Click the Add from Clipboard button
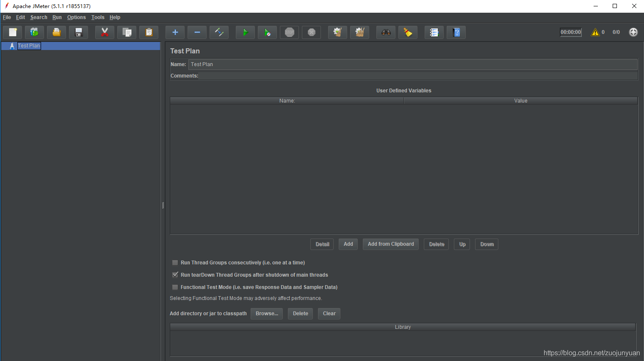Viewport: 644px width, 361px height. coord(391,244)
